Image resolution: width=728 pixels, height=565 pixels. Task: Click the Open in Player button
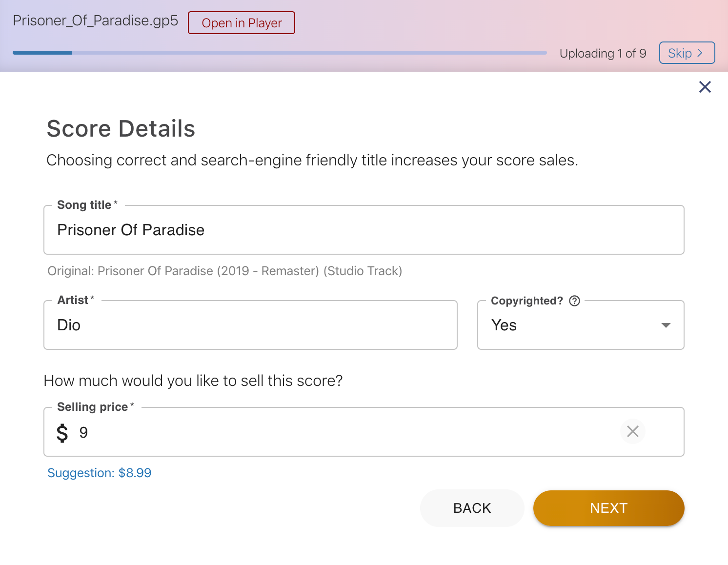click(x=242, y=23)
